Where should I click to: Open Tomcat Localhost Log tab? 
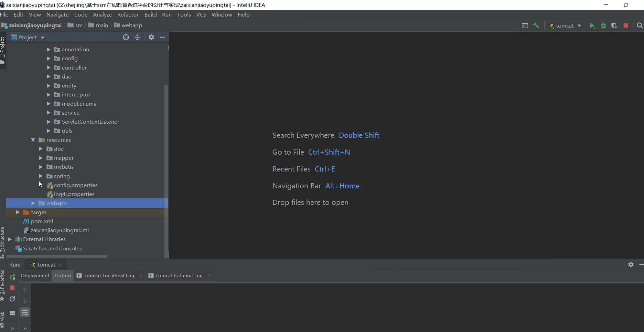click(109, 276)
